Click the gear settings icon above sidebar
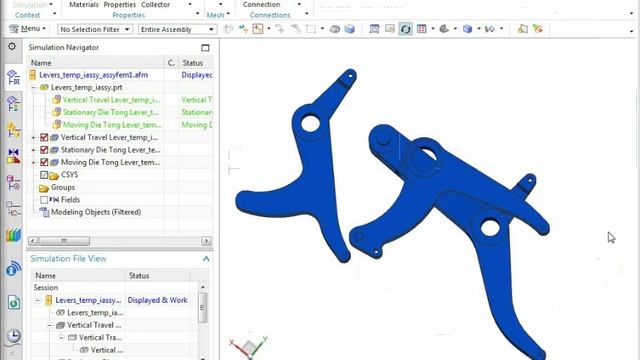Viewport: 640px width, 360px height. pyautogui.click(x=12, y=47)
